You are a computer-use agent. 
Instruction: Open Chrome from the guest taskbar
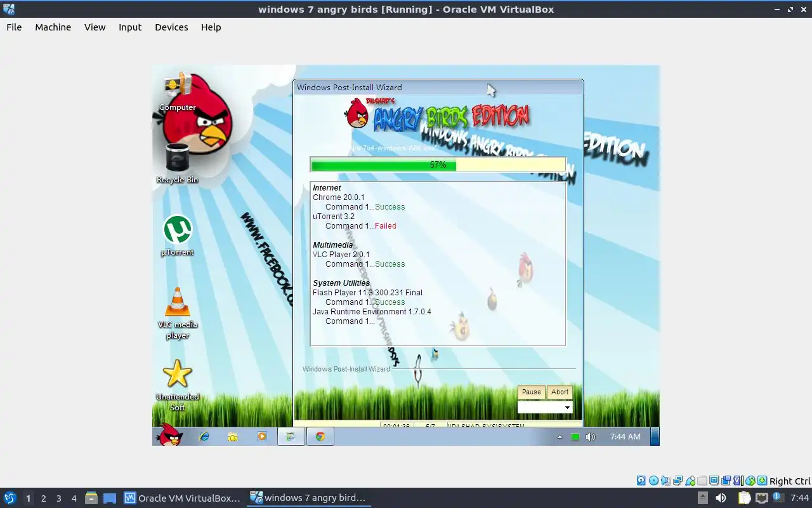click(x=320, y=436)
